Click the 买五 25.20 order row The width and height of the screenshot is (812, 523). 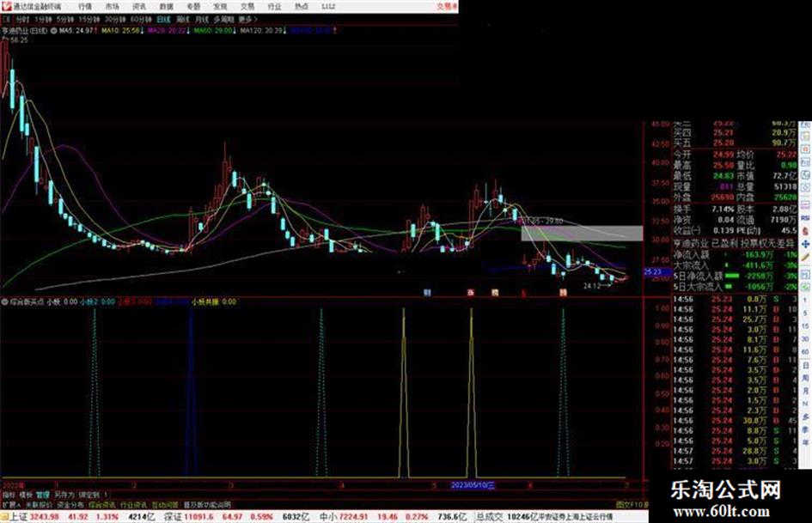735,143
